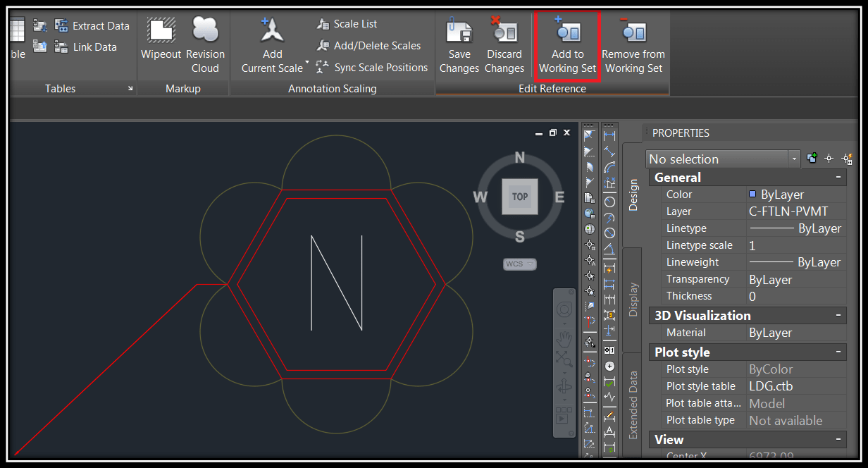Click the Color ByLayer swatch
Image resolution: width=868 pixels, height=468 pixels.
point(752,195)
